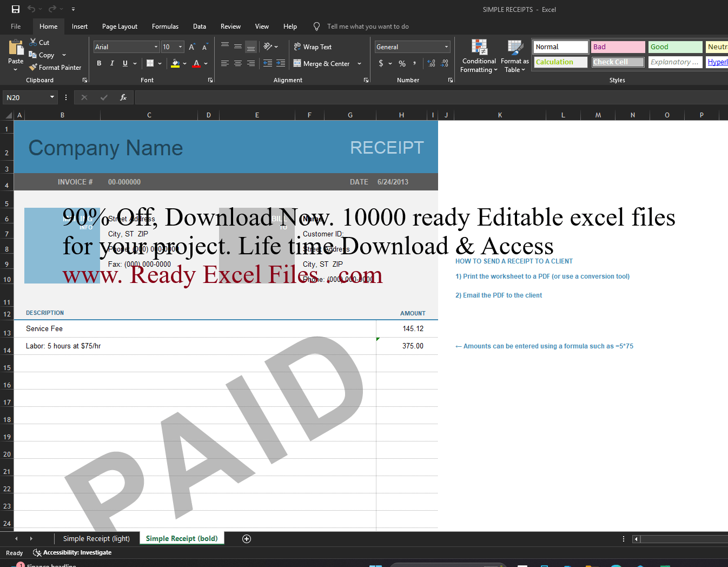The width and height of the screenshot is (728, 567).
Task: Apply the yellow Fill Color bucket
Action: pos(175,63)
